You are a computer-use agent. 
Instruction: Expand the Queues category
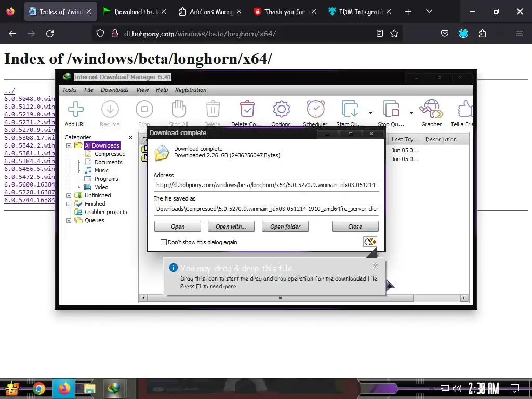click(69, 220)
